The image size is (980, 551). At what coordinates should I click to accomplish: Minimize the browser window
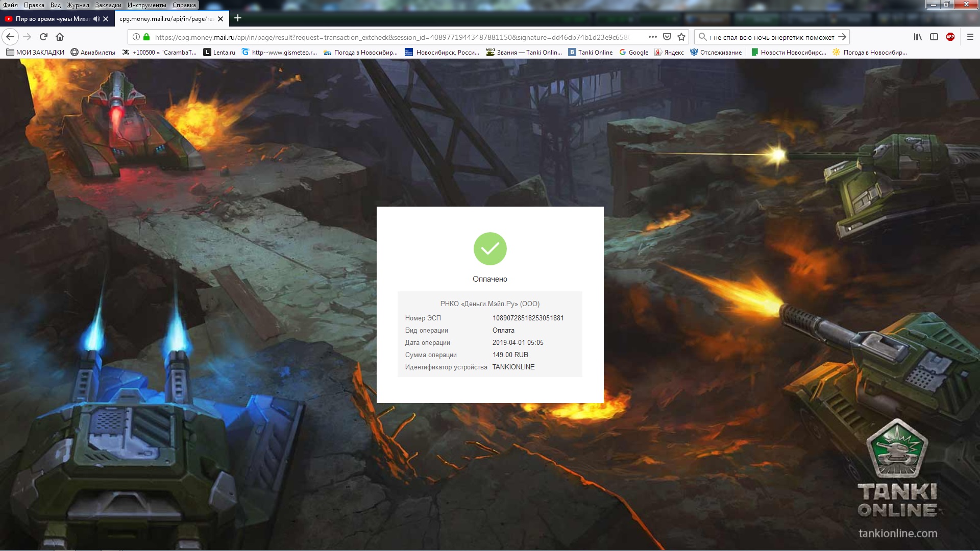click(934, 5)
